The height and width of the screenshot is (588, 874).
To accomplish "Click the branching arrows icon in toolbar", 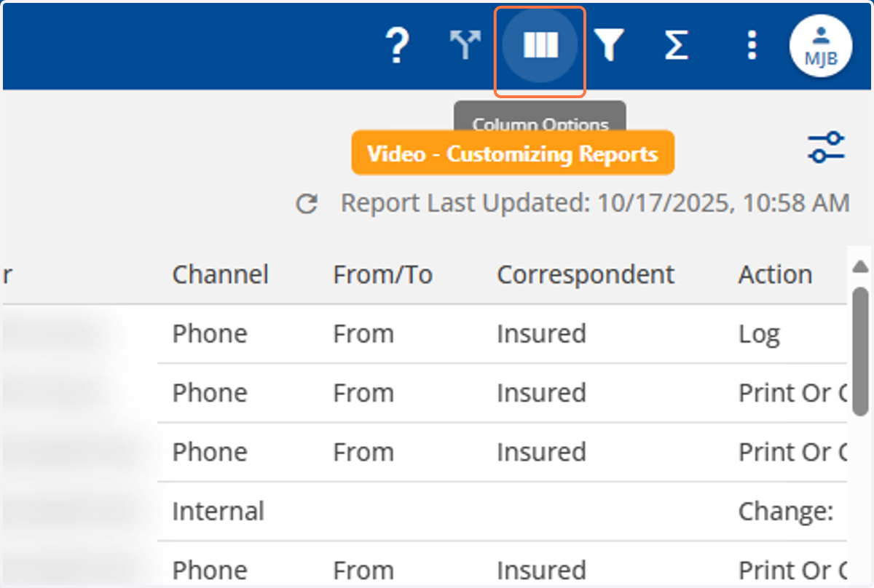I will 466,47.
